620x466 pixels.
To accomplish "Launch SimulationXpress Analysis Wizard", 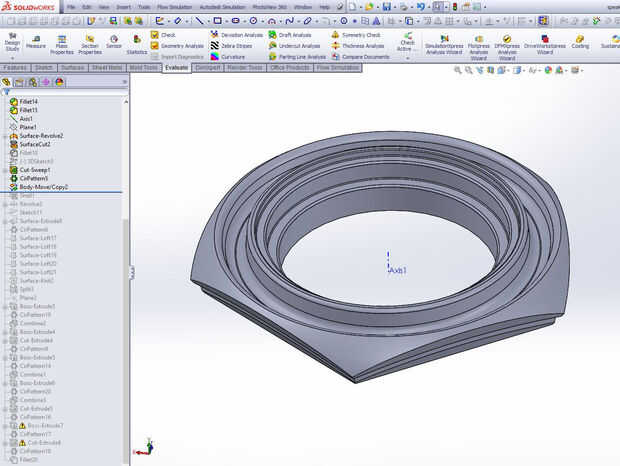I will point(444,44).
